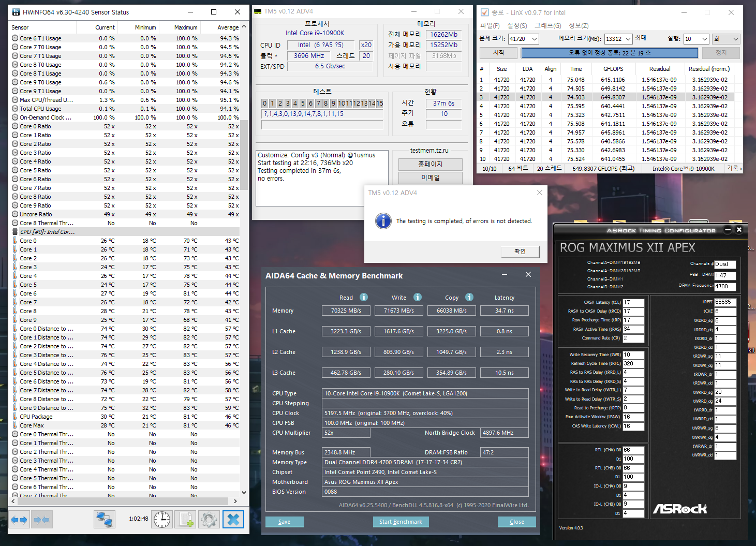The image size is (756, 546).
Task: Click the blue X close-sensors icon in HWiNFO toolbar
Action: 233,520
